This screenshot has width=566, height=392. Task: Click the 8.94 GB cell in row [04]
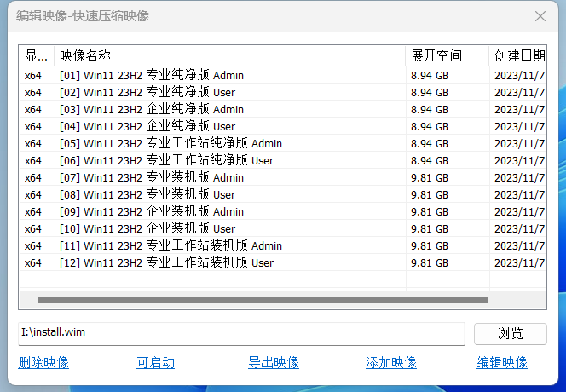click(x=430, y=127)
